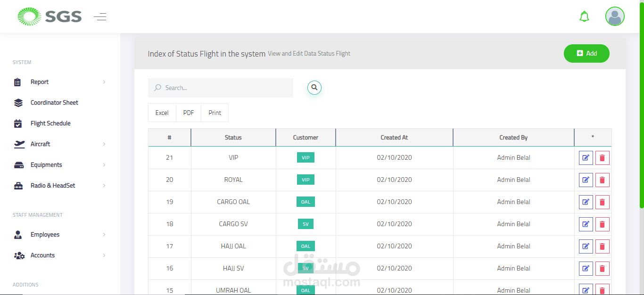
Task: Toggle the sidebar hamburger menu
Action: click(x=100, y=17)
